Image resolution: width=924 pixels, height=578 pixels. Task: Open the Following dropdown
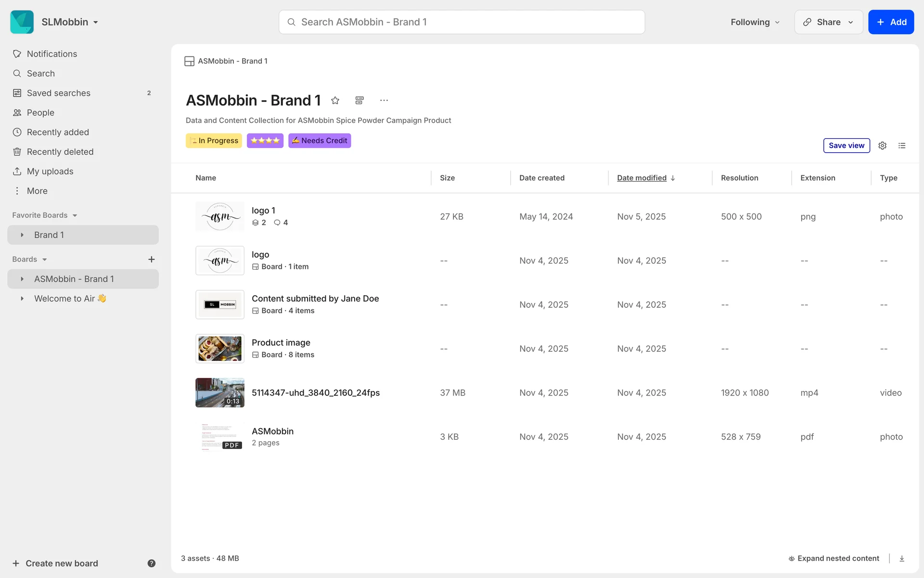click(755, 22)
